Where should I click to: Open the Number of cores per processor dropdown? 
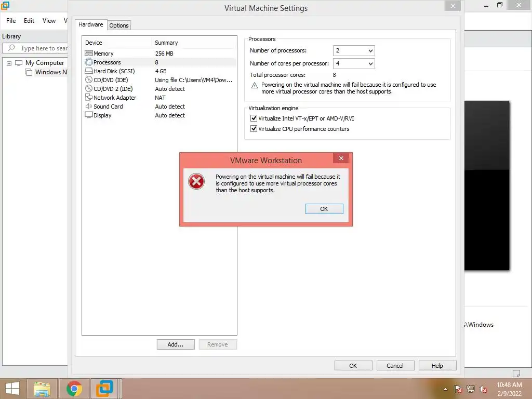point(354,63)
